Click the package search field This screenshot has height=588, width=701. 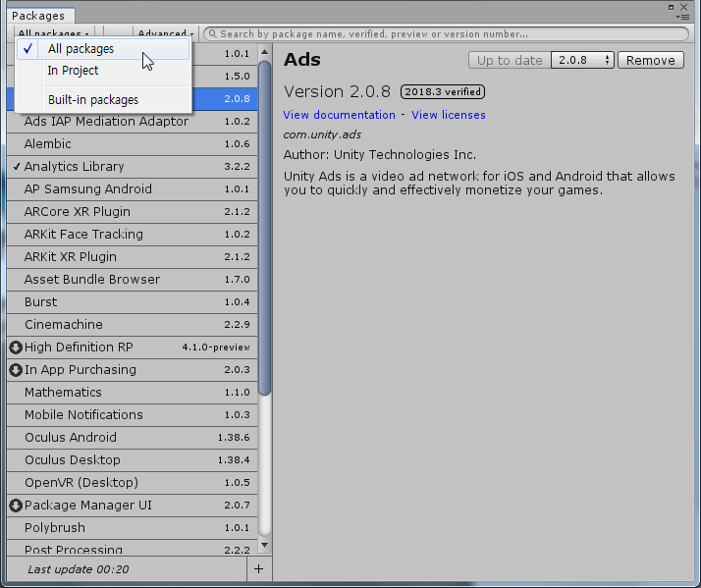click(x=446, y=34)
